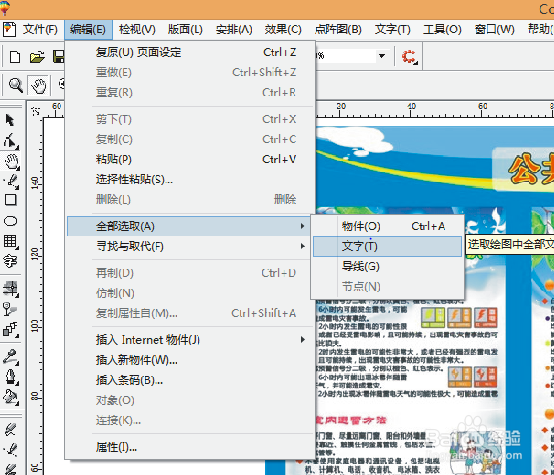
Task: Click the CorelDRAW balloon app icon
Action: (x=5, y=8)
